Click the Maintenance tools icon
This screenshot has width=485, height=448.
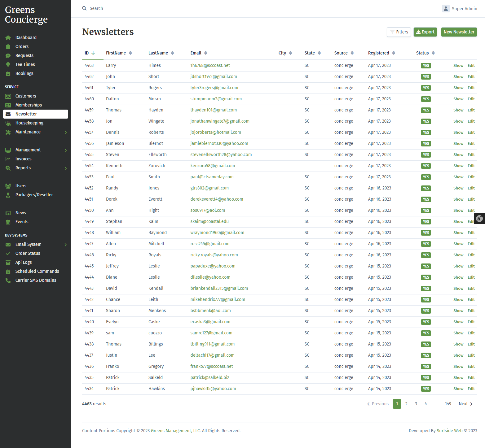point(8,132)
